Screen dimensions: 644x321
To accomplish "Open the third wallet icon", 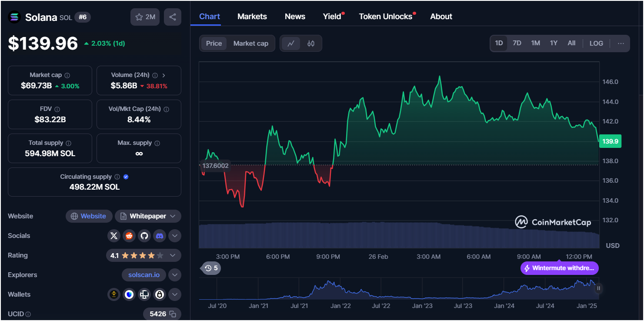I will point(144,294).
